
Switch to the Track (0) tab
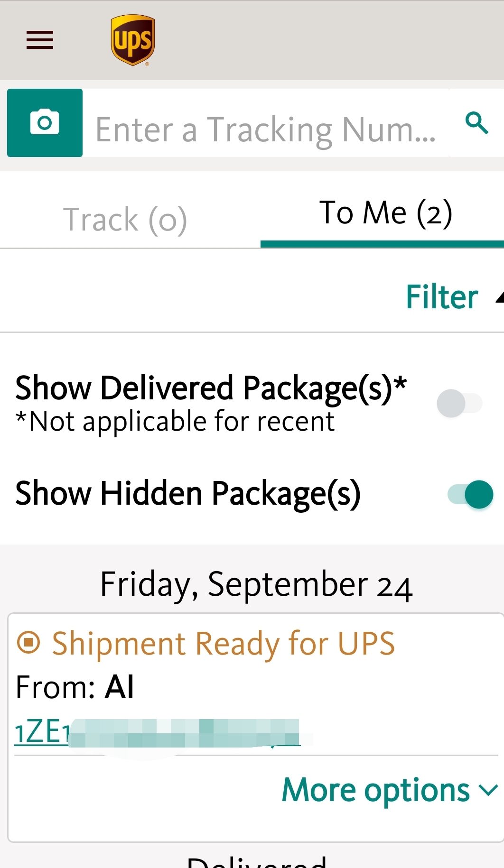(125, 219)
